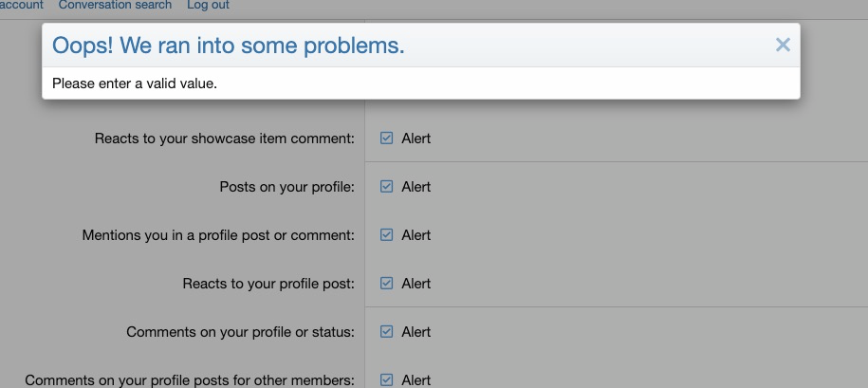Disable alert for Mentions you in a profile post
This screenshot has width=868, height=388.
pos(386,234)
